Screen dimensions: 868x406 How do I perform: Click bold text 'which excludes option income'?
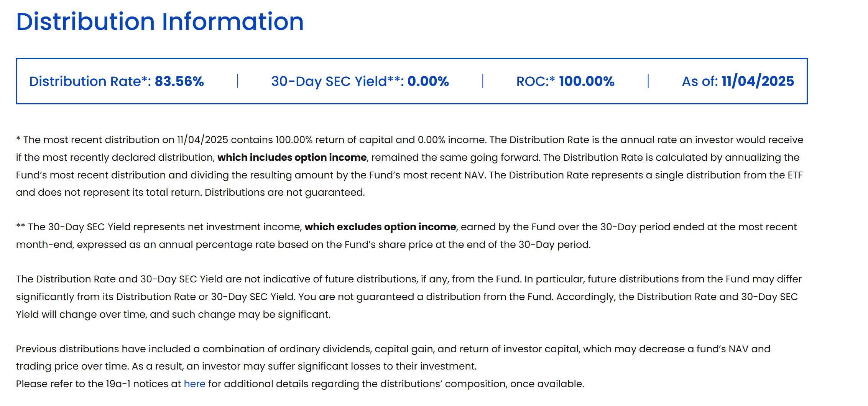point(380,227)
